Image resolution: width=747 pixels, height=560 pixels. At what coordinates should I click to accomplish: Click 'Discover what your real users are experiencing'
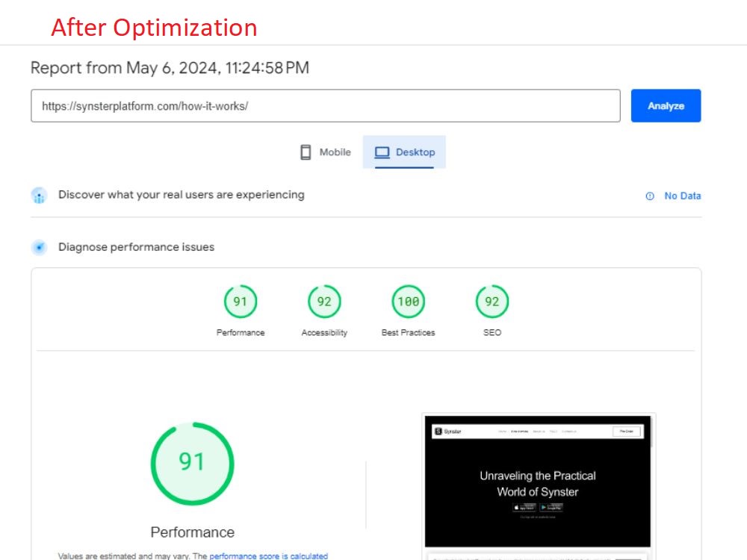click(181, 195)
